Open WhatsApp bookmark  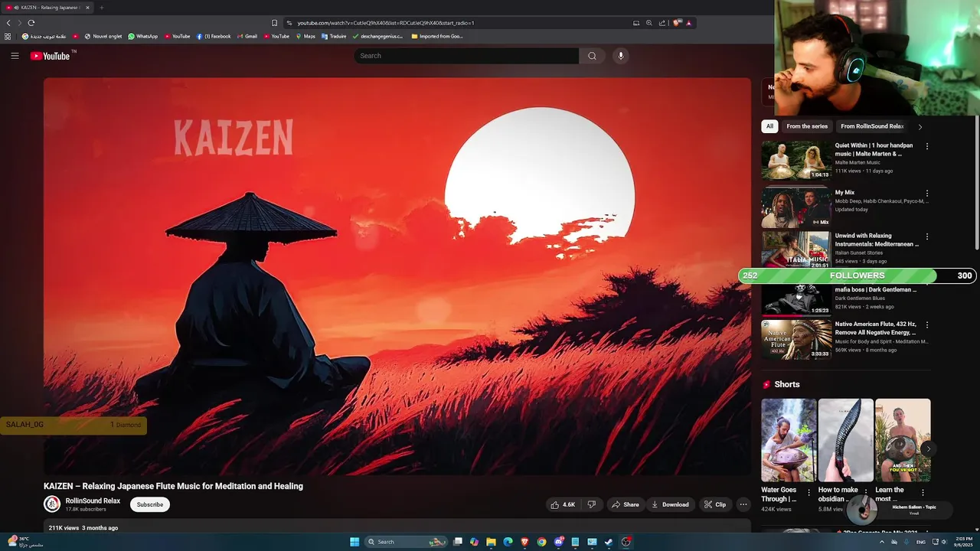[142, 36]
